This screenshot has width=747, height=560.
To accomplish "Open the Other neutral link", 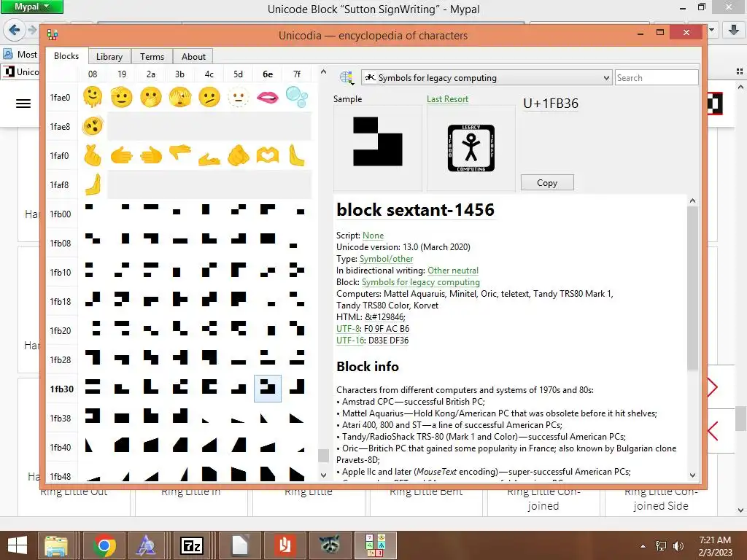I will pyautogui.click(x=452, y=270).
